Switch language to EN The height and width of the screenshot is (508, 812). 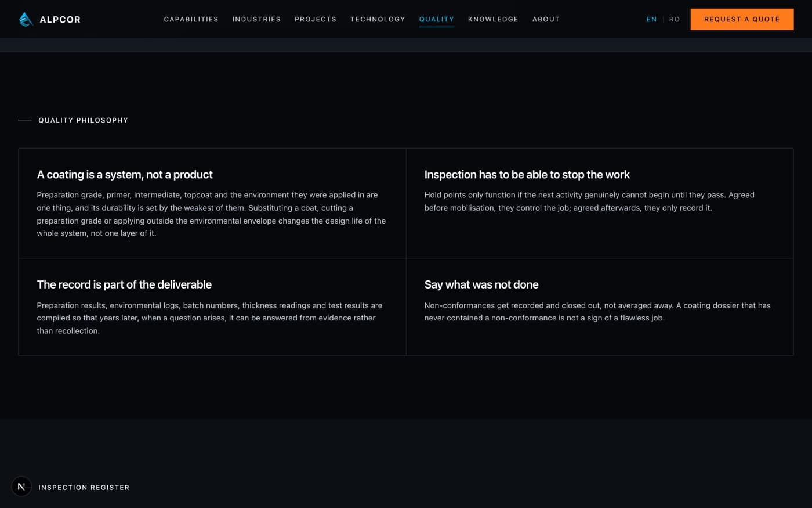651,19
